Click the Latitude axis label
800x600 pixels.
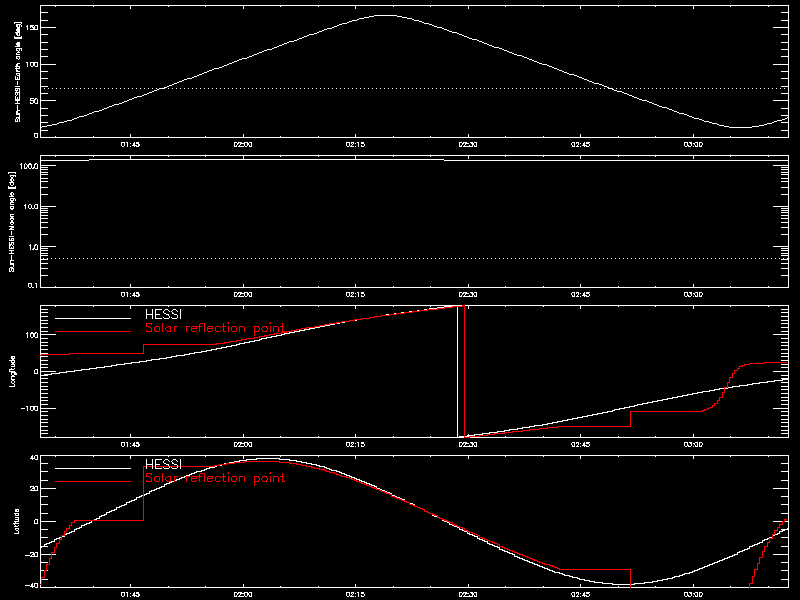[x=17, y=521]
